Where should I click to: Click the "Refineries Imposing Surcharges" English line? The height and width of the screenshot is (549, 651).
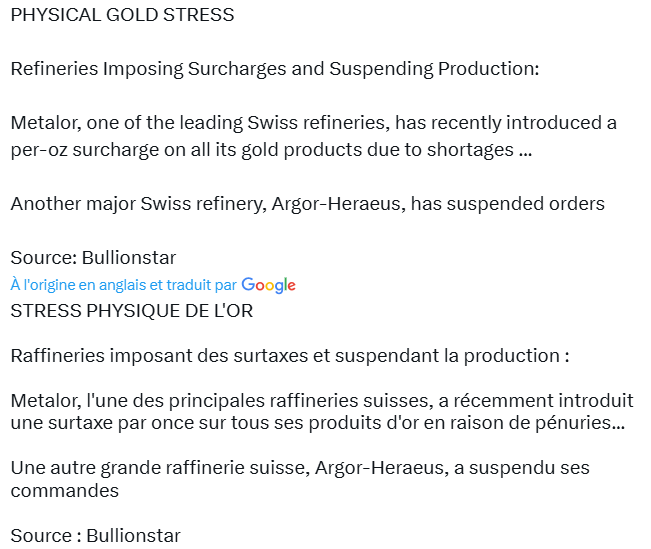coord(274,69)
